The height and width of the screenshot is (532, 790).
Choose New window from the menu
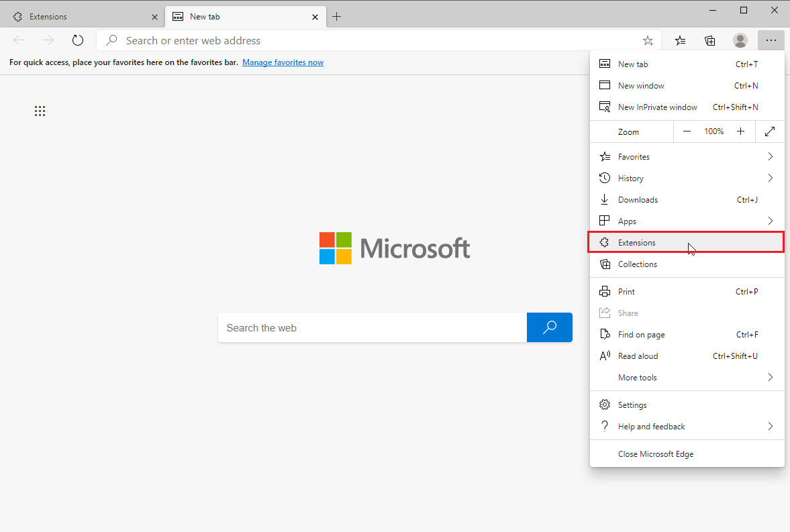click(687, 86)
